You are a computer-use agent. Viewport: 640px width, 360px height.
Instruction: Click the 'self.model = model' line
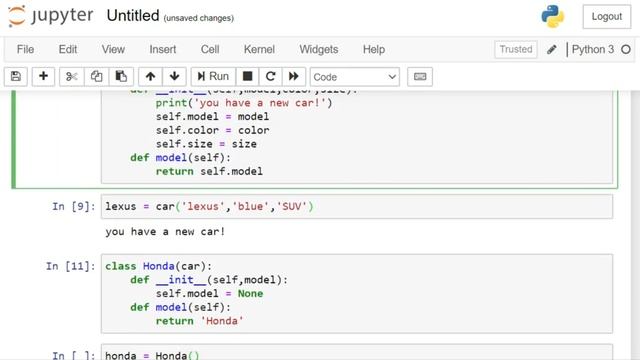pyautogui.click(x=212, y=117)
